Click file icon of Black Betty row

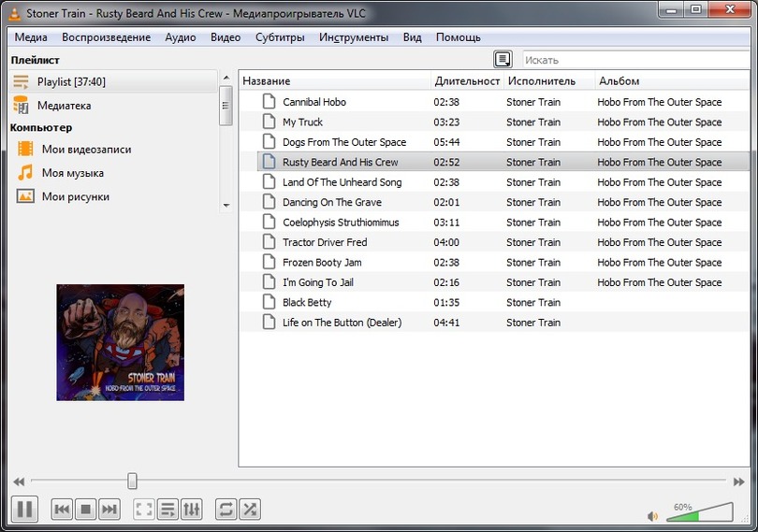[x=269, y=302]
